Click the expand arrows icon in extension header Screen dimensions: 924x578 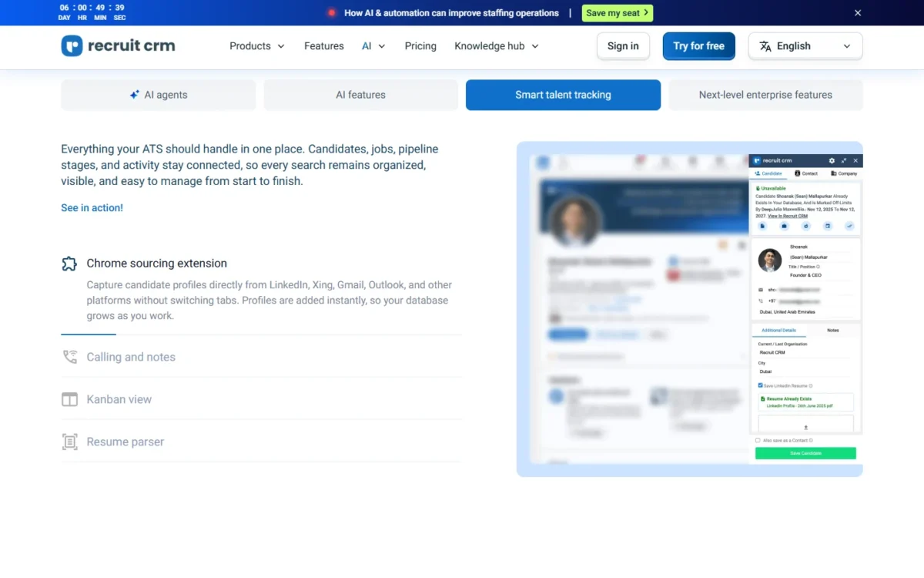coord(844,160)
